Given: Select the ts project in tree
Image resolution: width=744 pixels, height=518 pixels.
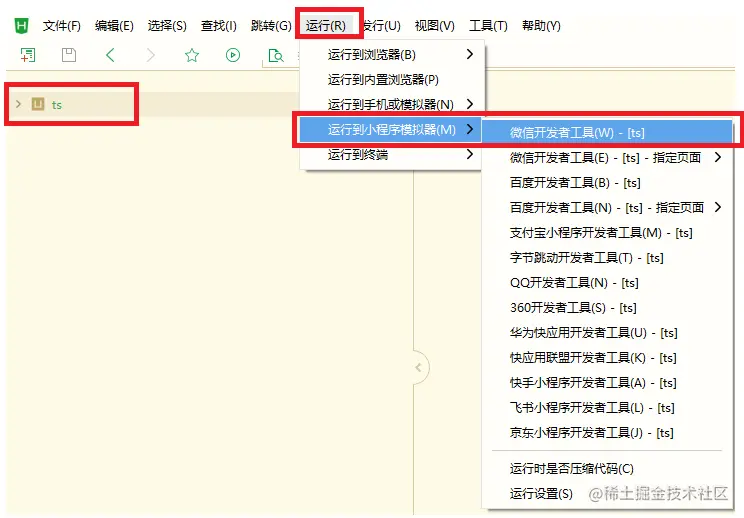Looking at the screenshot, I should (x=57, y=104).
